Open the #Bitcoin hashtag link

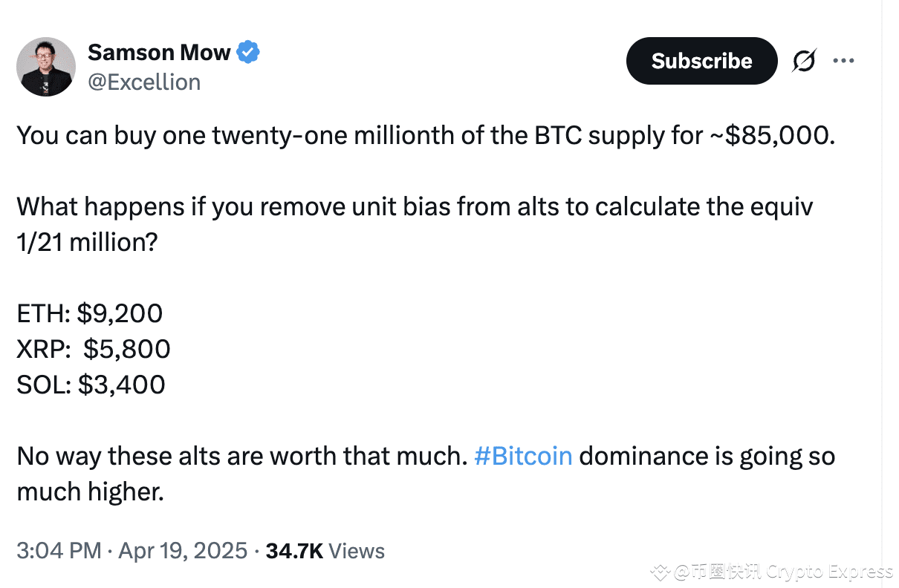[522, 456]
